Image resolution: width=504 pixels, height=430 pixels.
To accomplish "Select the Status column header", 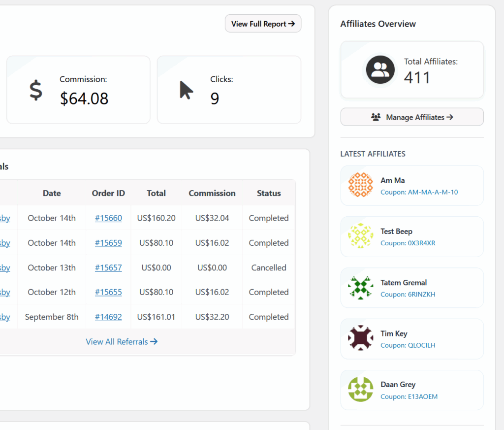I will [x=269, y=194].
